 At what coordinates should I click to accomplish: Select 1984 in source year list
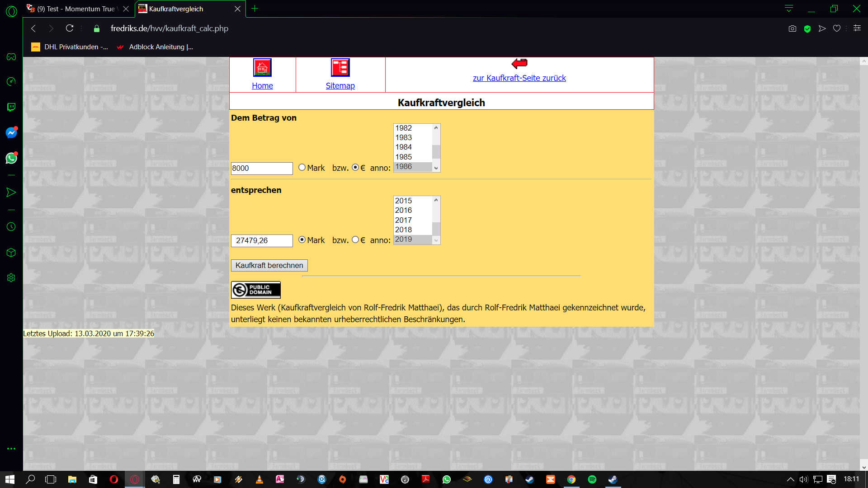[403, 147]
